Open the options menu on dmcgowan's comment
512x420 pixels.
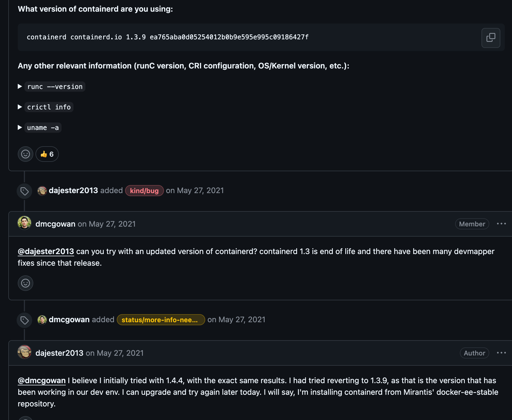[x=501, y=224]
